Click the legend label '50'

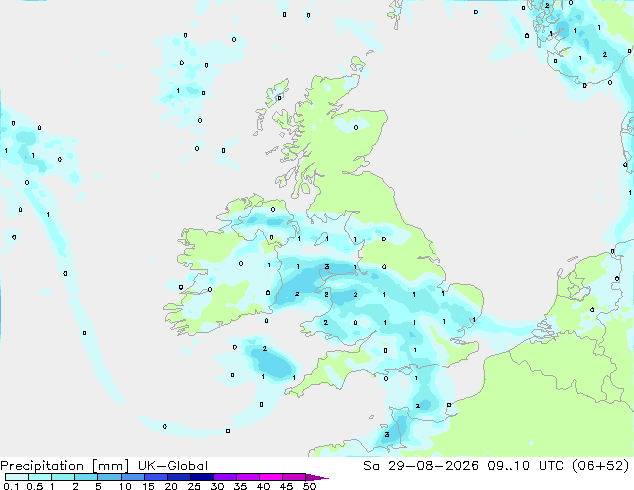(309, 486)
